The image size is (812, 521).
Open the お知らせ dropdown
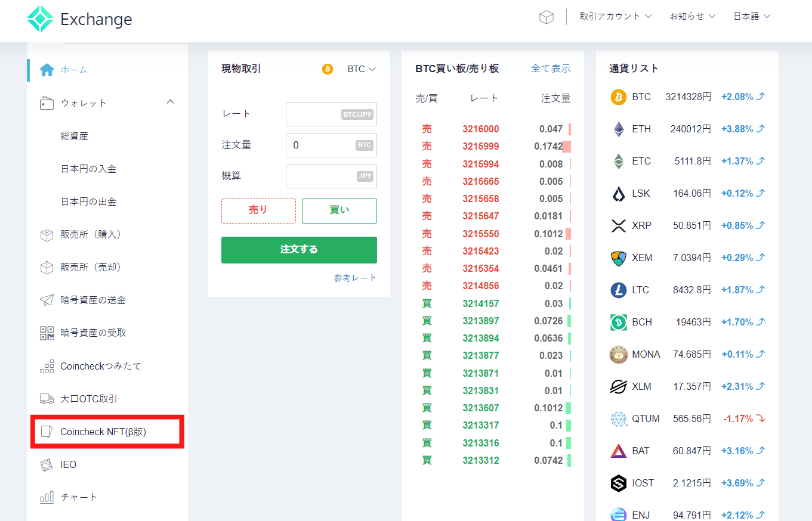pos(692,17)
